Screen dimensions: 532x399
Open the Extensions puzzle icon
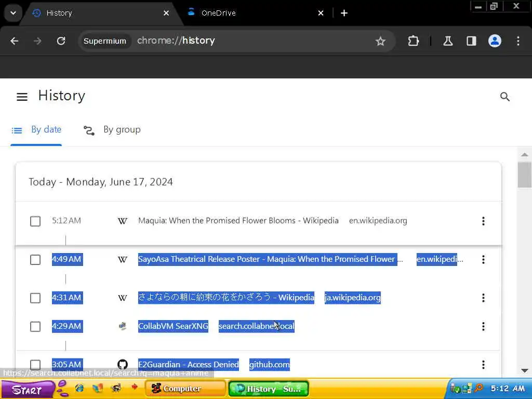[413, 41]
